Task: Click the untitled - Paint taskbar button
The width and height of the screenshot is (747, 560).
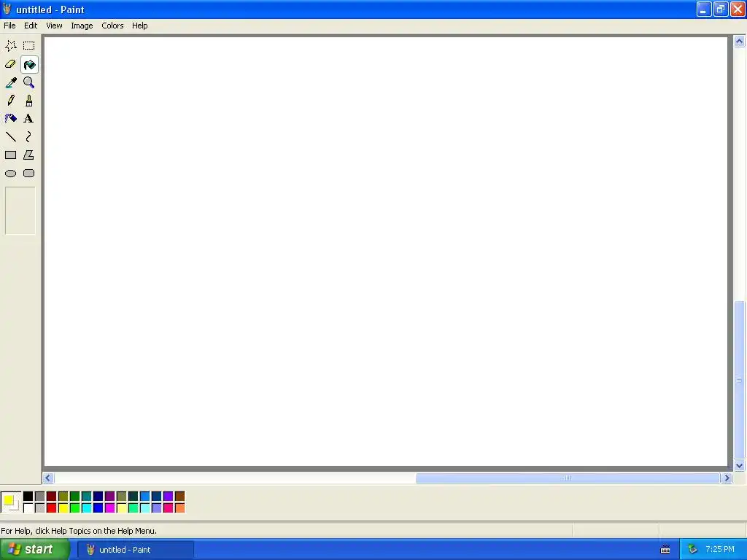Action: [x=136, y=550]
